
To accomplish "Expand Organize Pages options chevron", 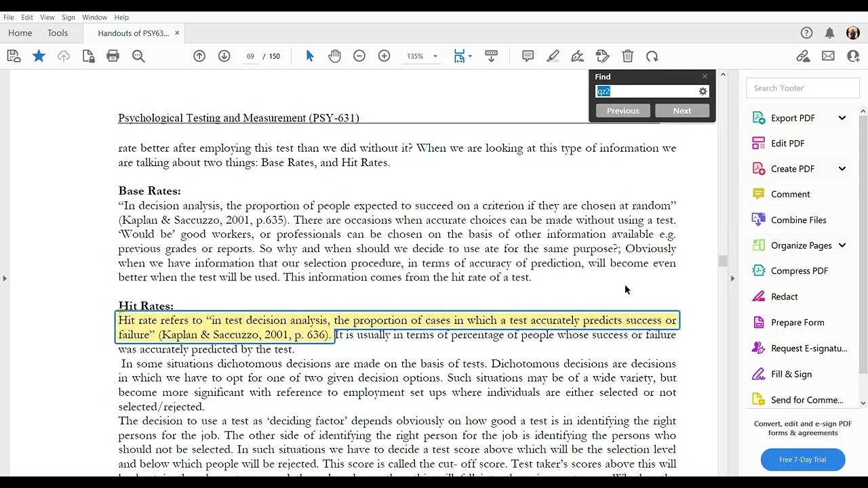I will pyautogui.click(x=842, y=245).
